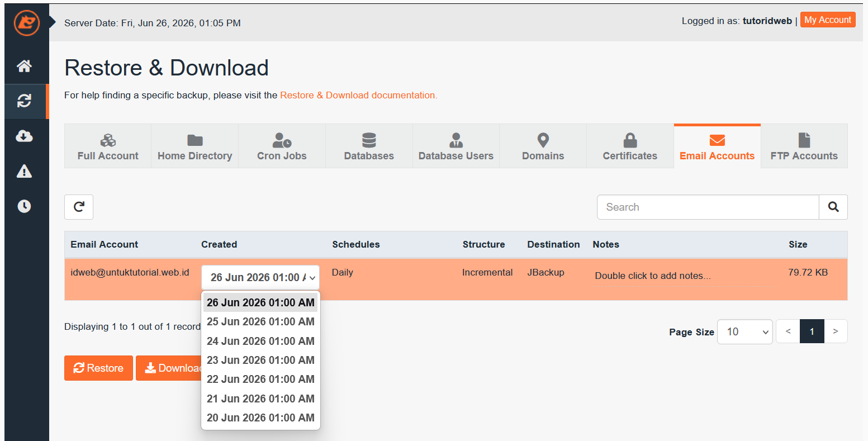868x441 pixels.
Task: Open the cloud Downloads sidebar icon
Action: coord(24,136)
